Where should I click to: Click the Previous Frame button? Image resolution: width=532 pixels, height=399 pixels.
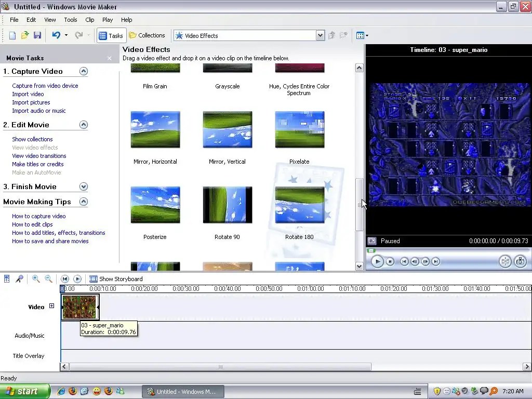pyautogui.click(x=415, y=262)
